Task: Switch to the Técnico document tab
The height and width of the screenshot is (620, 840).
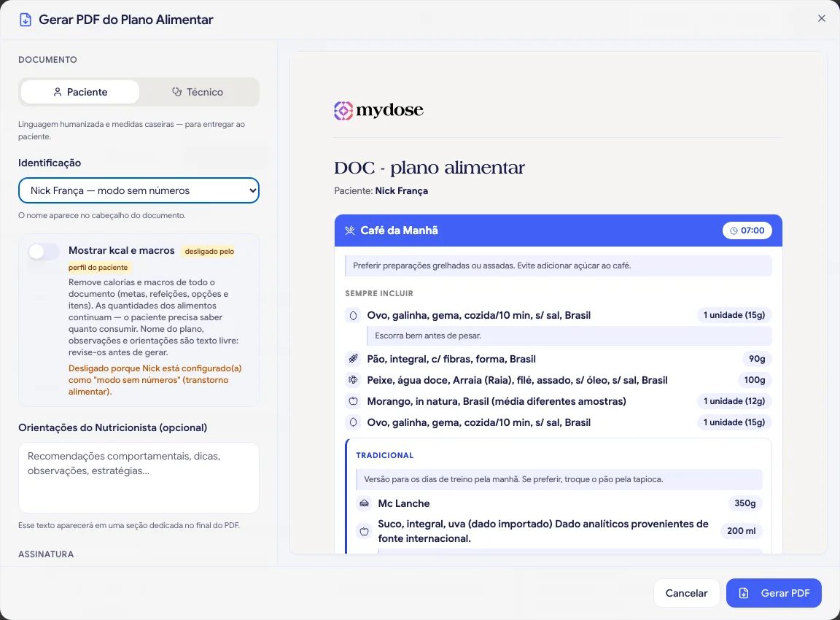Action: coord(198,92)
